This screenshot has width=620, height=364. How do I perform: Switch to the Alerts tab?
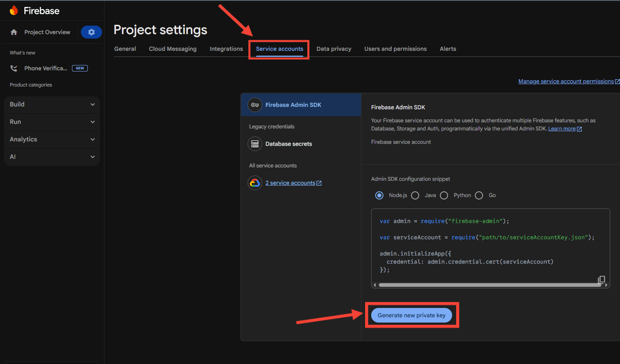point(448,49)
